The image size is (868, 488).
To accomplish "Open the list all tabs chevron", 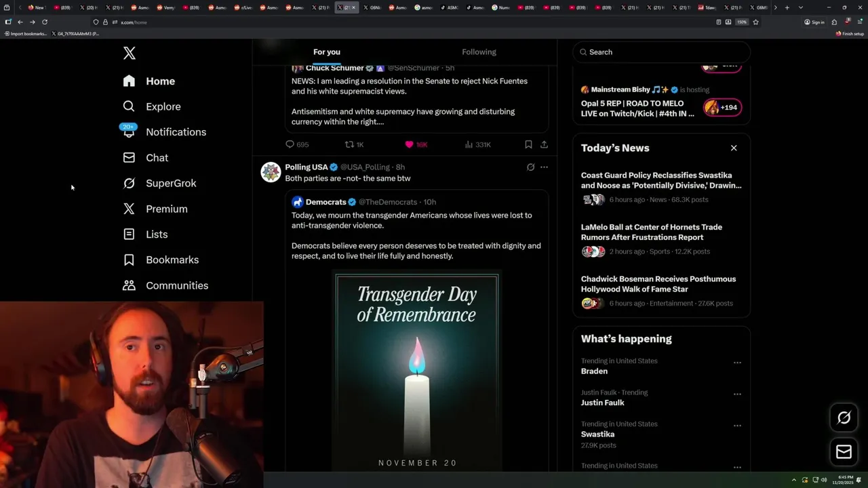I will tap(801, 7).
